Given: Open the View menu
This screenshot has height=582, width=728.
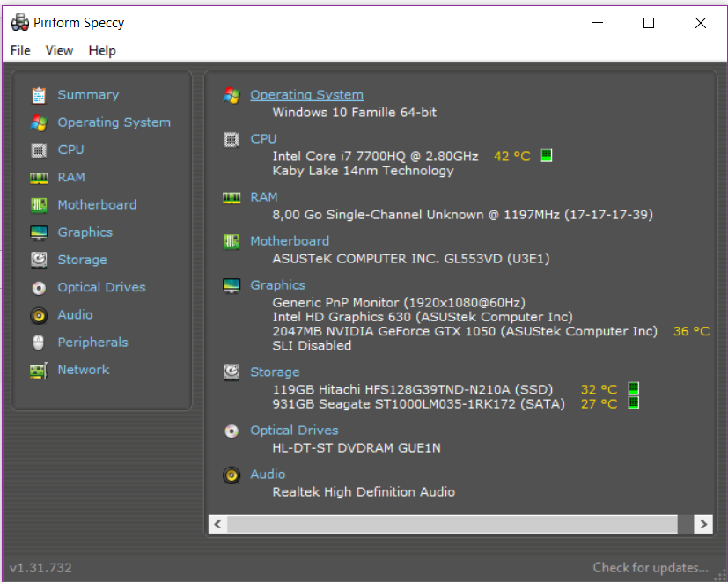Looking at the screenshot, I should pos(59,50).
